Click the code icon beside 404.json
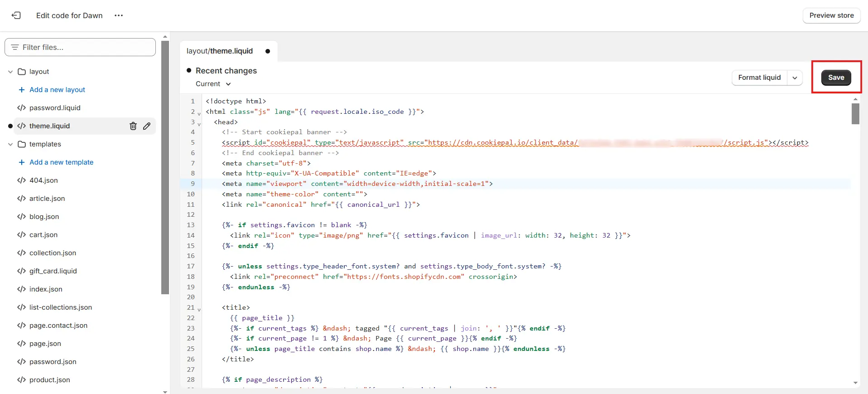Image resolution: width=868 pixels, height=394 pixels. [x=21, y=180]
